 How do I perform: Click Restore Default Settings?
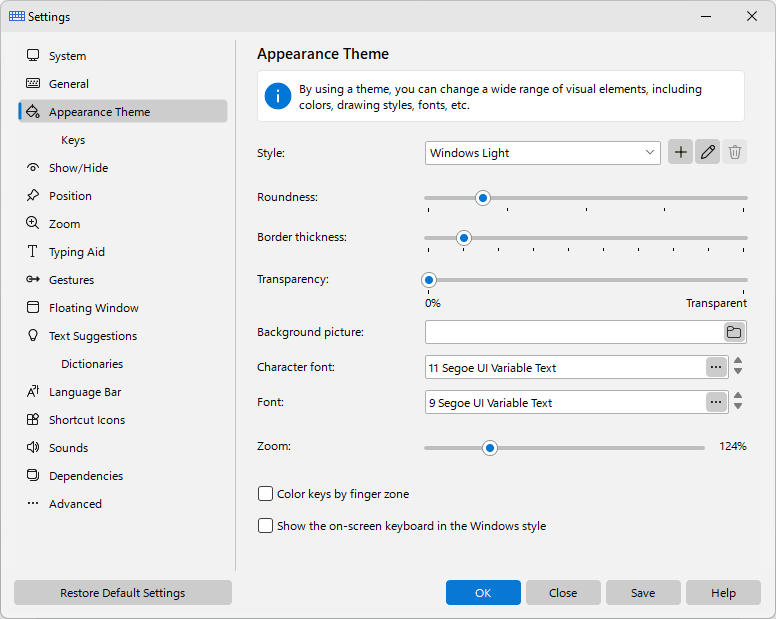[x=123, y=592]
